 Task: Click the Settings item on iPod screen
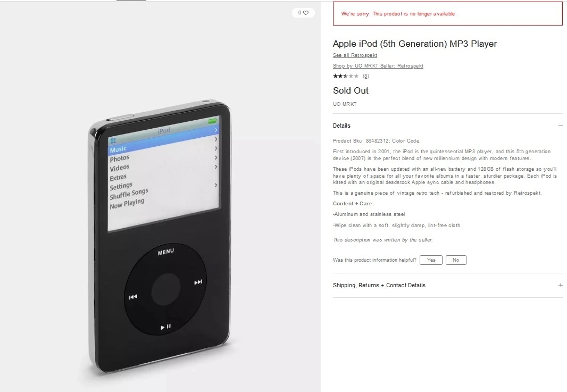coord(121,186)
